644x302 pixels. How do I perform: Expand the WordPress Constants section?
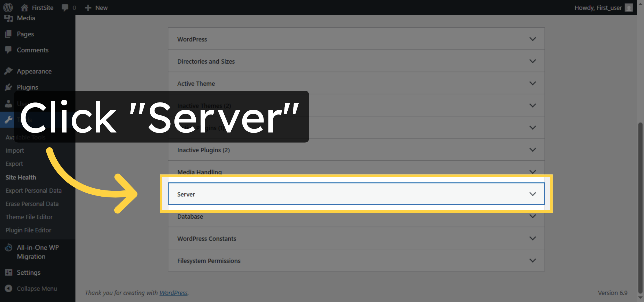coord(533,238)
